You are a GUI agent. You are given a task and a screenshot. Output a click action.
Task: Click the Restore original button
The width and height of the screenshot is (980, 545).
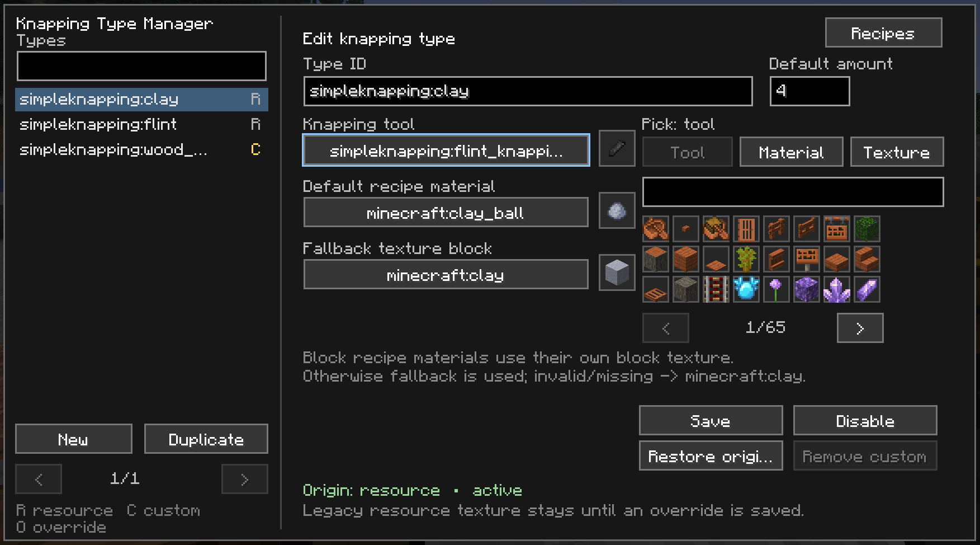pos(711,455)
